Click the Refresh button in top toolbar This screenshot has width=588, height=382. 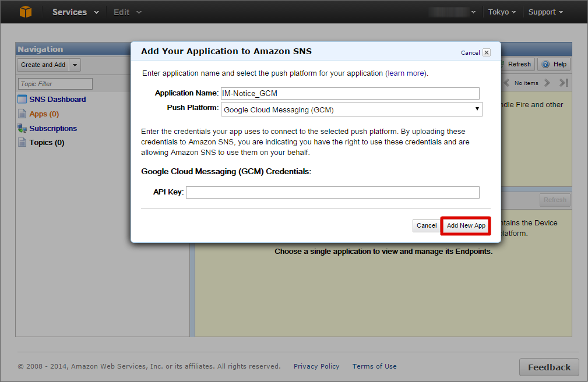pyautogui.click(x=517, y=64)
